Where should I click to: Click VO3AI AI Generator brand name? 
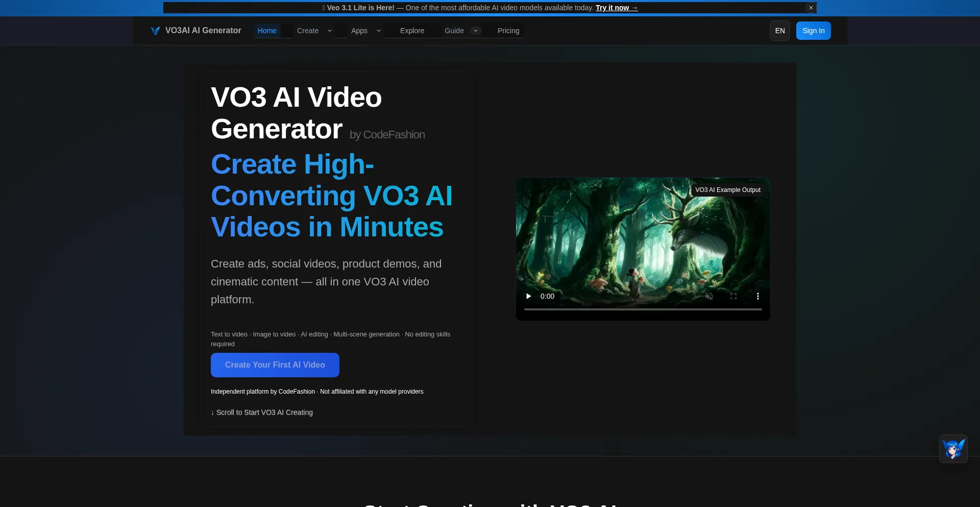point(203,31)
